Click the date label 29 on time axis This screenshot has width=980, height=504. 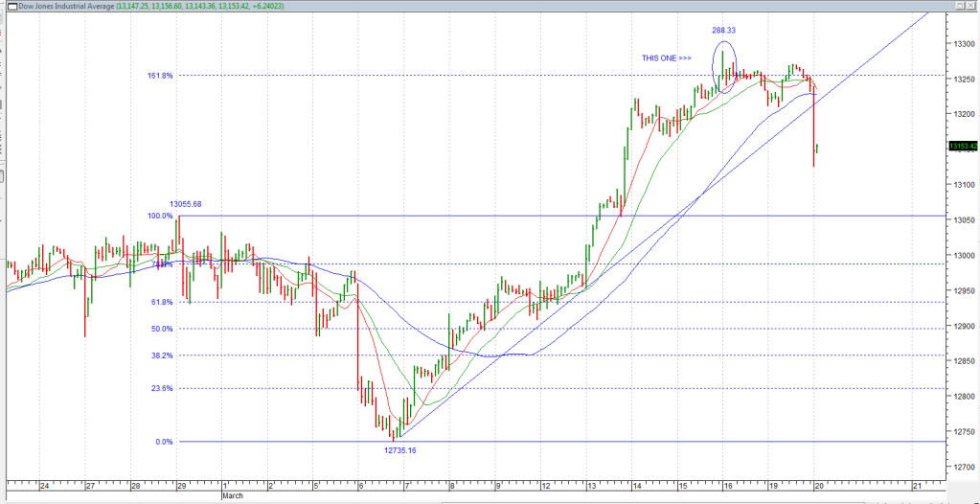181,486
